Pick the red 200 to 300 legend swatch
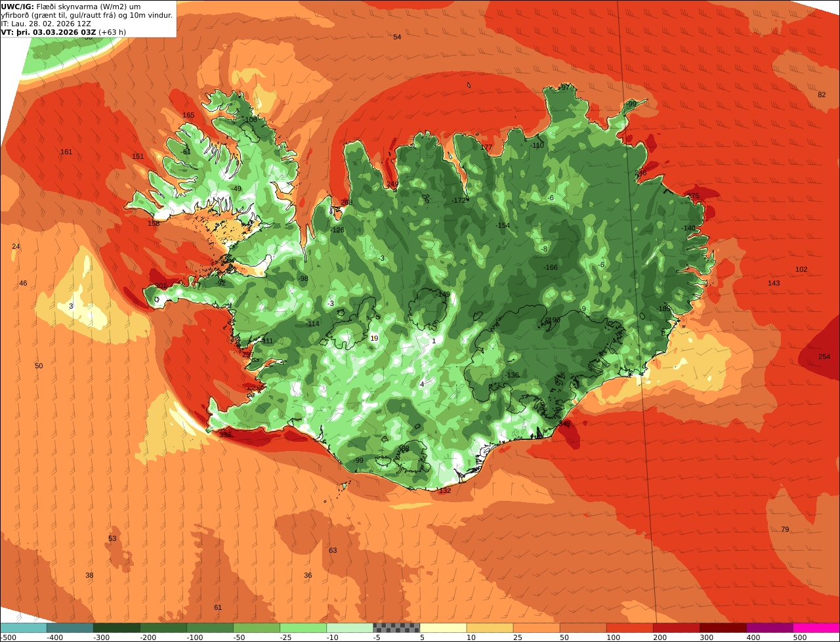840x642 pixels. [676, 628]
